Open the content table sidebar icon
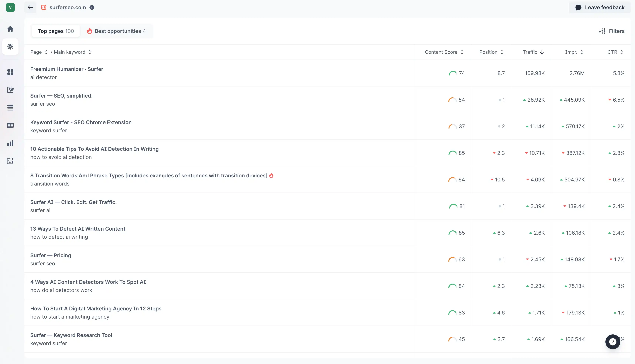This screenshot has width=635, height=364. coord(10,125)
